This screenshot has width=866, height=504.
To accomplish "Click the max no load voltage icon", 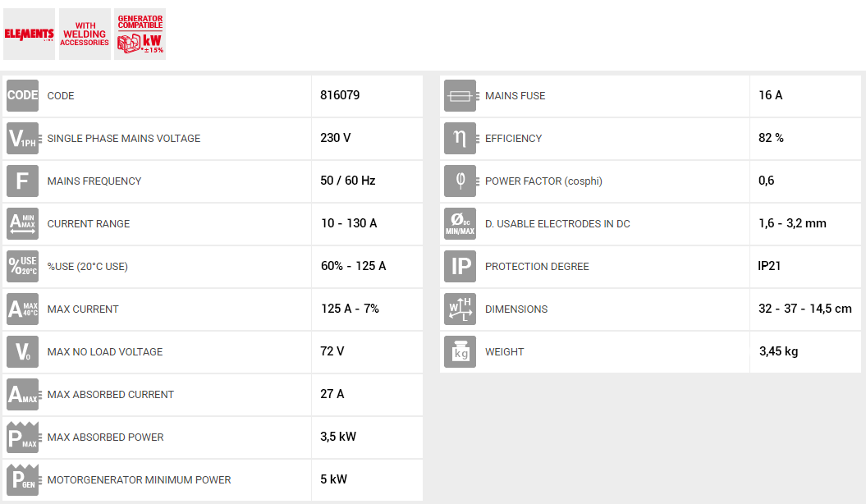I will pyautogui.click(x=22, y=351).
